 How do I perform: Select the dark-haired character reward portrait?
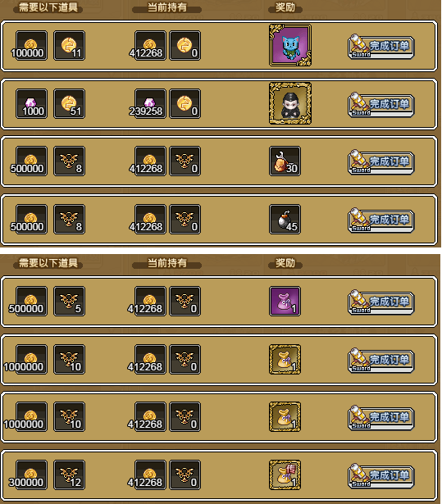[290, 103]
